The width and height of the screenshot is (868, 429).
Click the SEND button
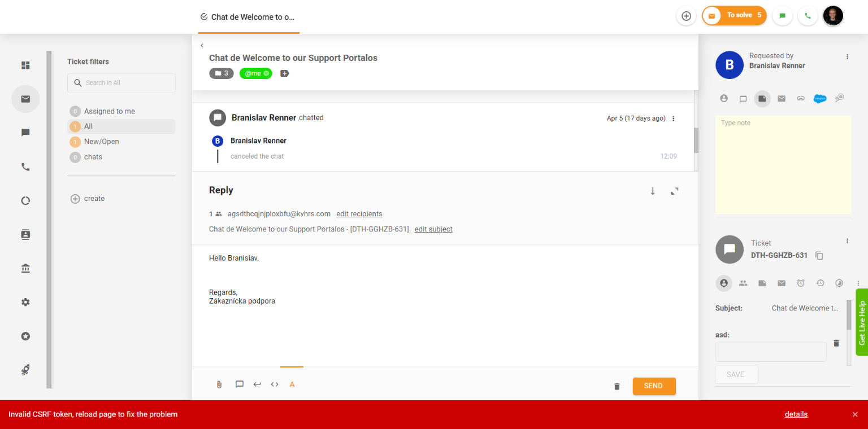(x=654, y=386)
